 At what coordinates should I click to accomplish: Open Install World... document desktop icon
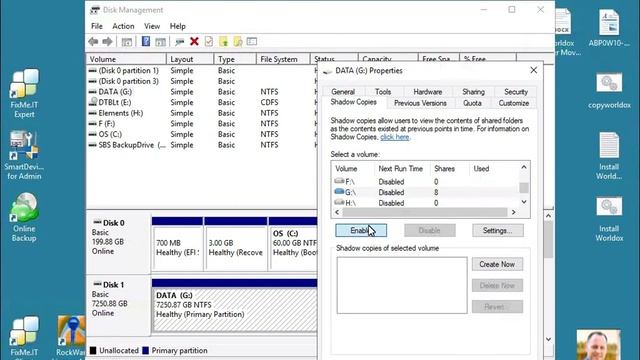tap(609, 155)
